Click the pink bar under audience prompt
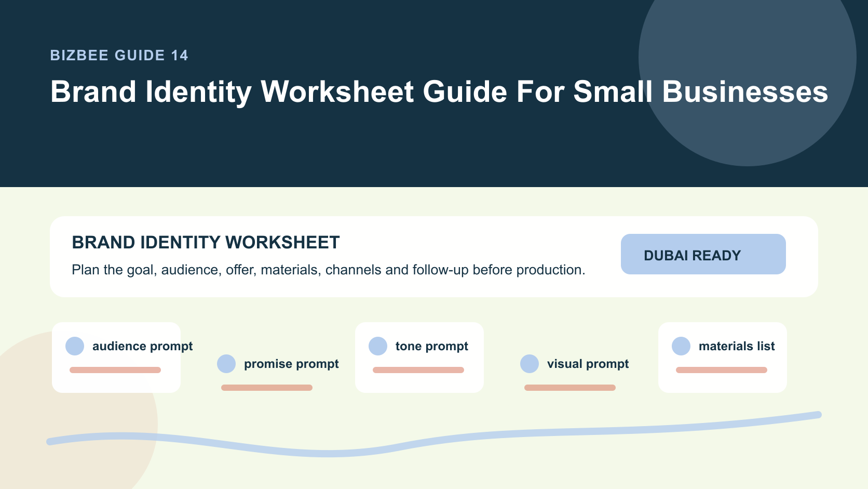Screen dimensions: 868x489 (x=115, y=370)
